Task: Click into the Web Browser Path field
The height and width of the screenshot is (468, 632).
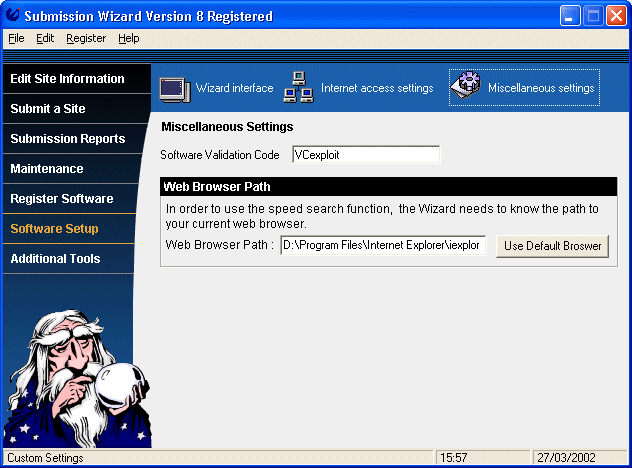Action: click(x=383, y=245)
